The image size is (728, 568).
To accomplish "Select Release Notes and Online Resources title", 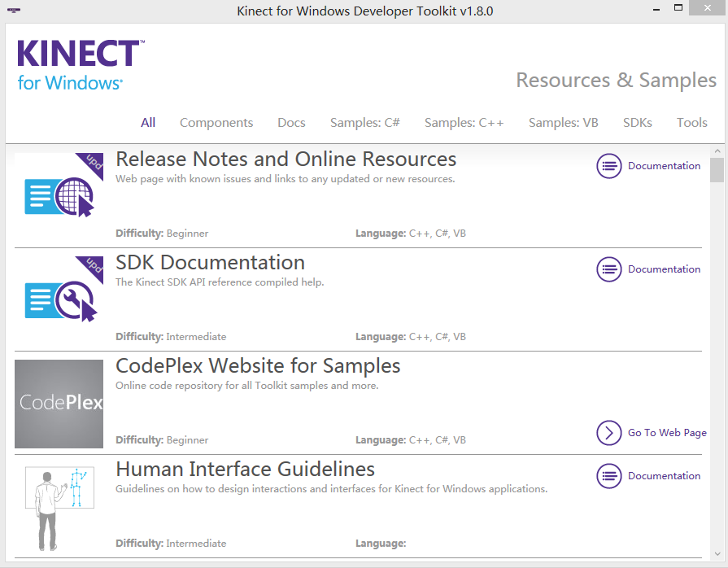I will (x=286, y=159).
